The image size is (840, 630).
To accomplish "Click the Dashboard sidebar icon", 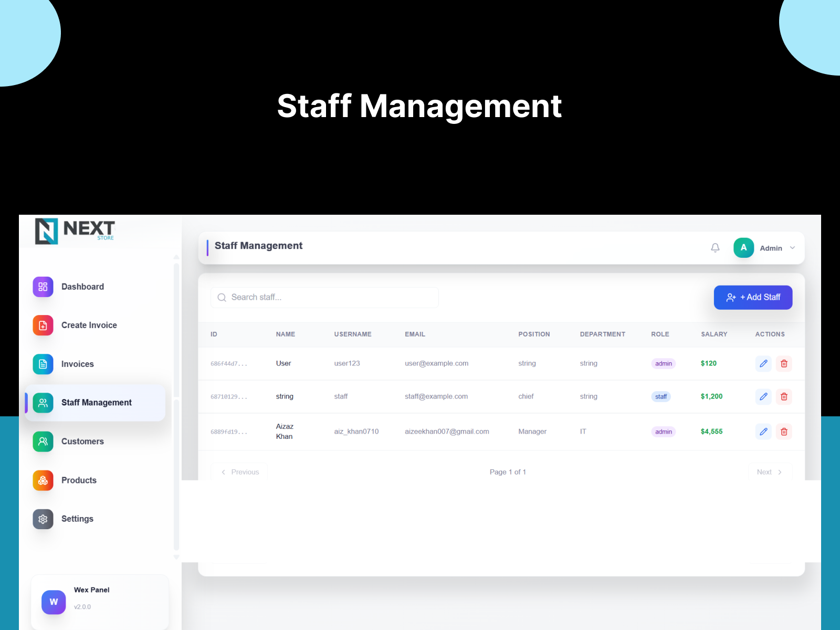I will [x=43, y=287].
